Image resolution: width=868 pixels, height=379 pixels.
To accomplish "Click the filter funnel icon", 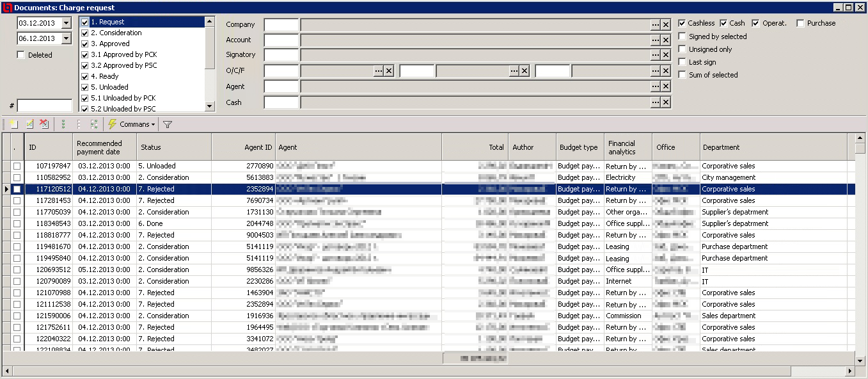I will point(168,124).
